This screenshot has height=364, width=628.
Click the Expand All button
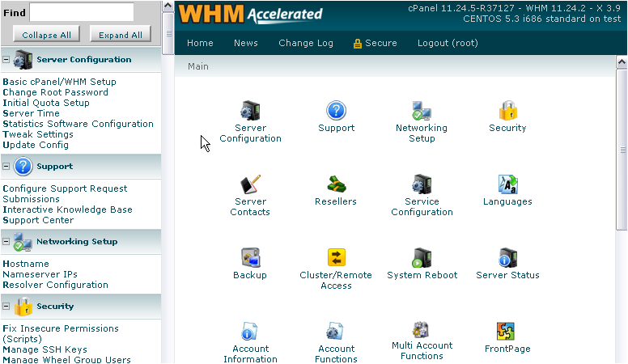[x=120, y=35]
